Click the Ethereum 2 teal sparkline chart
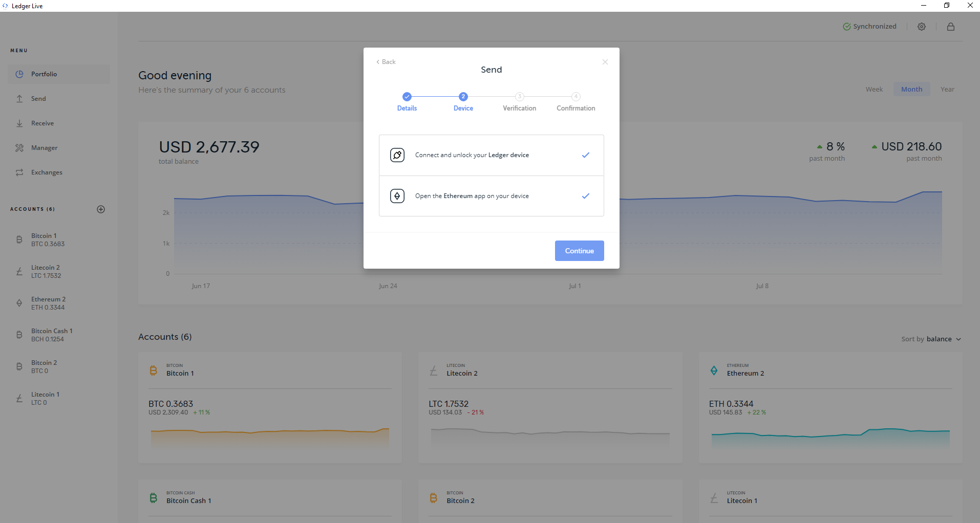 pyautogui.click(x=830, y=438)
